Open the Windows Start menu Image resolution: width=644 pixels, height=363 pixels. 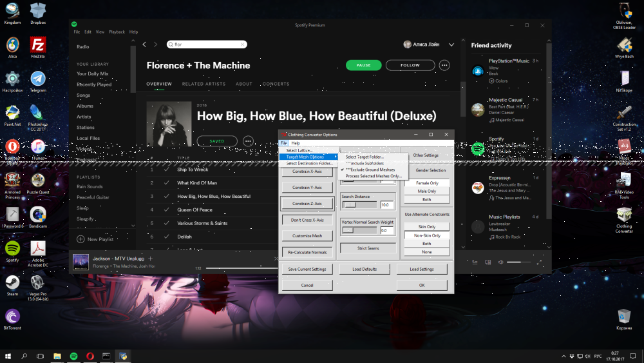click(8, 356)
